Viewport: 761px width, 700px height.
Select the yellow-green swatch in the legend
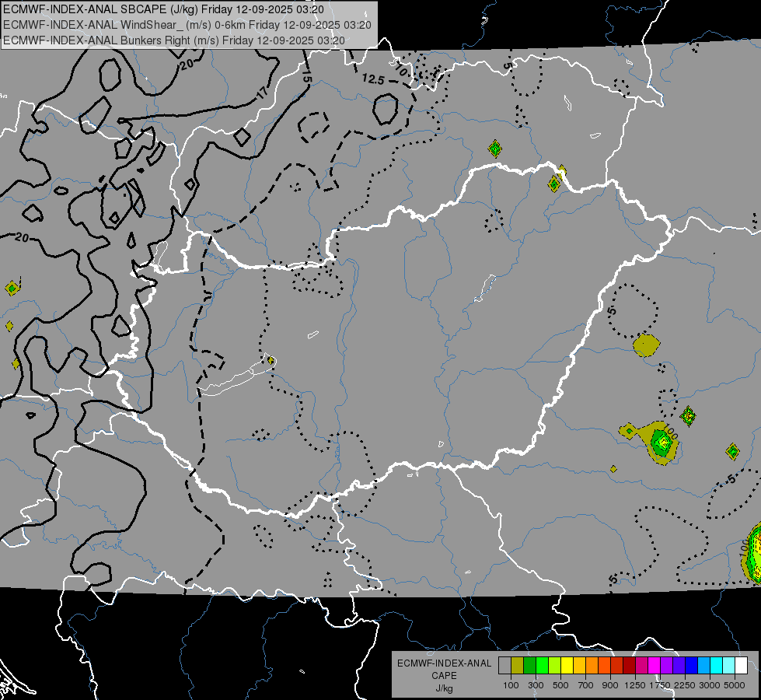(x=555, y=665)
